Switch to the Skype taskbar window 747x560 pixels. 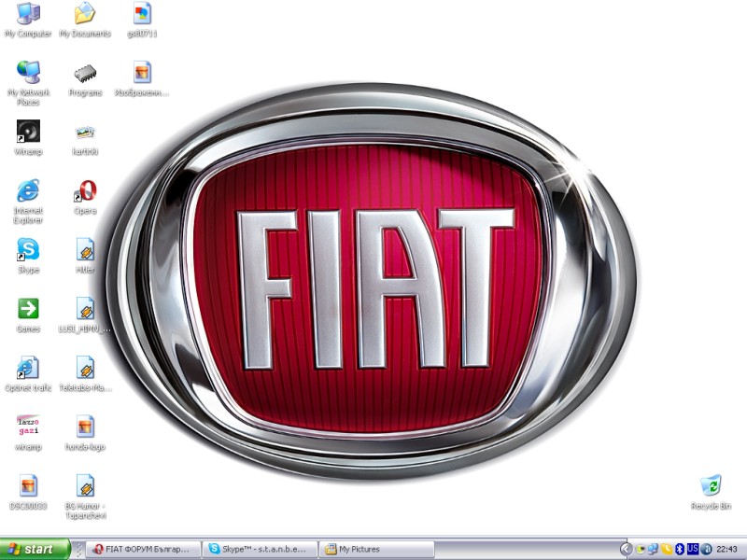coord(261,549)
